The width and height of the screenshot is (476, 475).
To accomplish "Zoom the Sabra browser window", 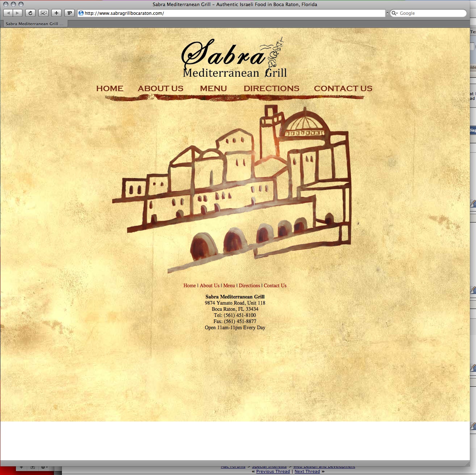I will click(x=21, y=4).
